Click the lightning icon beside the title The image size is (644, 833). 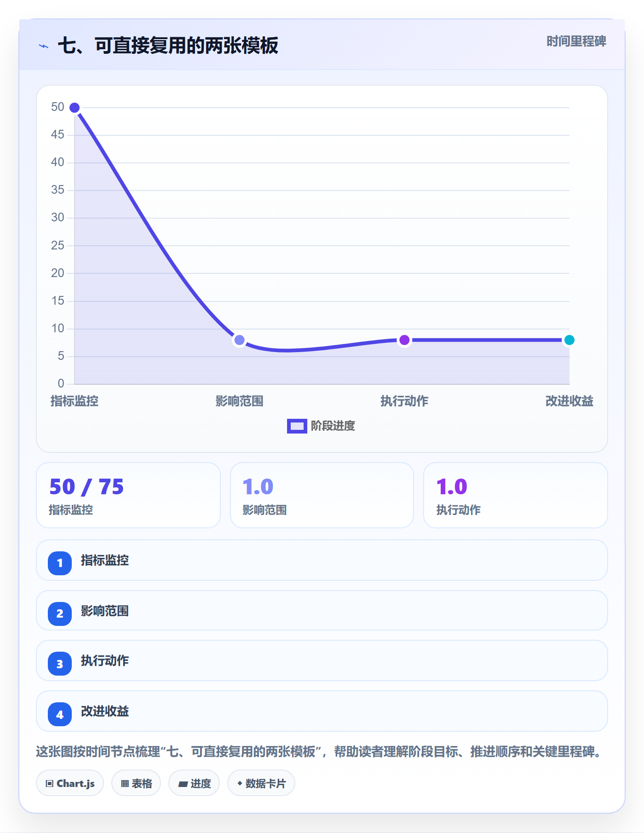point(44,46)
